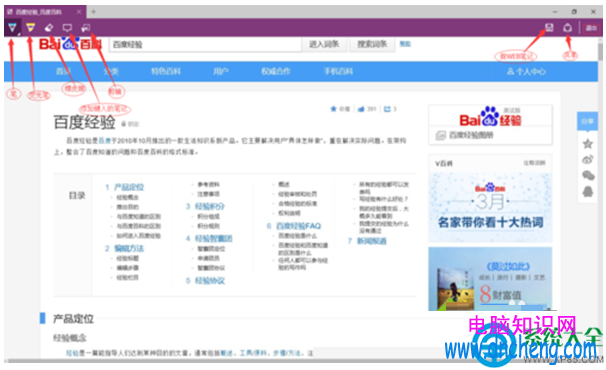Open 首页 in the blue nav bar
Viewport: 606px width, 370px height.
(x=63, y=71)
